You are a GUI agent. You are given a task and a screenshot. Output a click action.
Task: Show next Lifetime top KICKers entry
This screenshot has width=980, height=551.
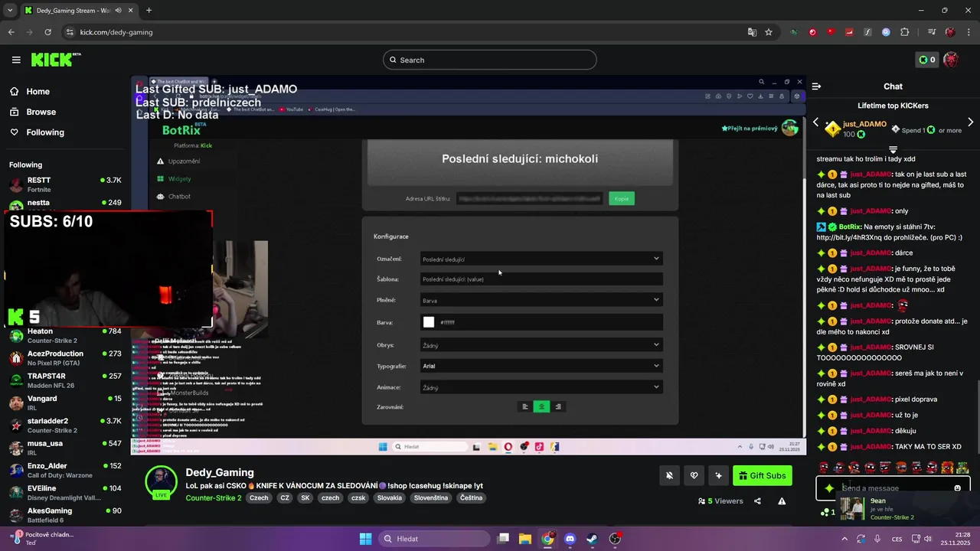970,122
